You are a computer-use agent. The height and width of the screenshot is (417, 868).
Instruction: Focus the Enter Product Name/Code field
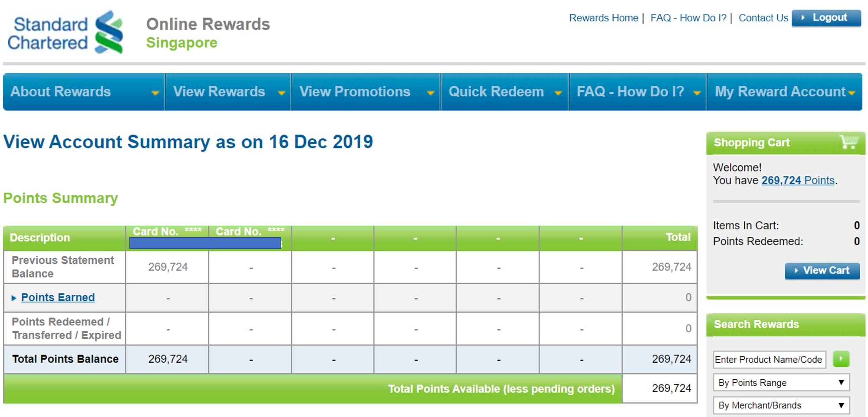(x=769, y=360)
